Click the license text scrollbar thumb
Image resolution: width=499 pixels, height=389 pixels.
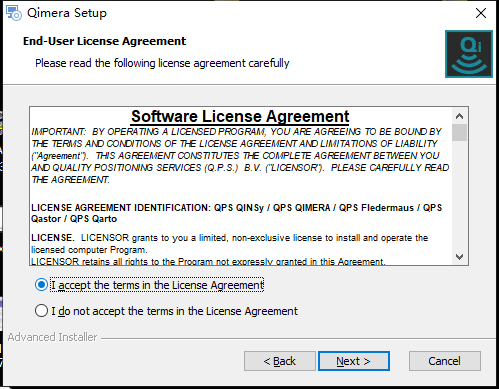click(x=459, y=132)
